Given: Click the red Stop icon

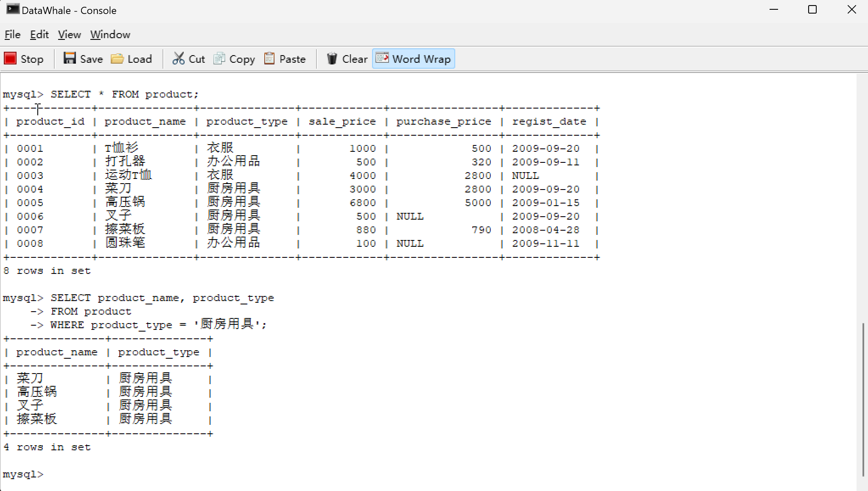Looking at the screenshot, I should 10,59.
